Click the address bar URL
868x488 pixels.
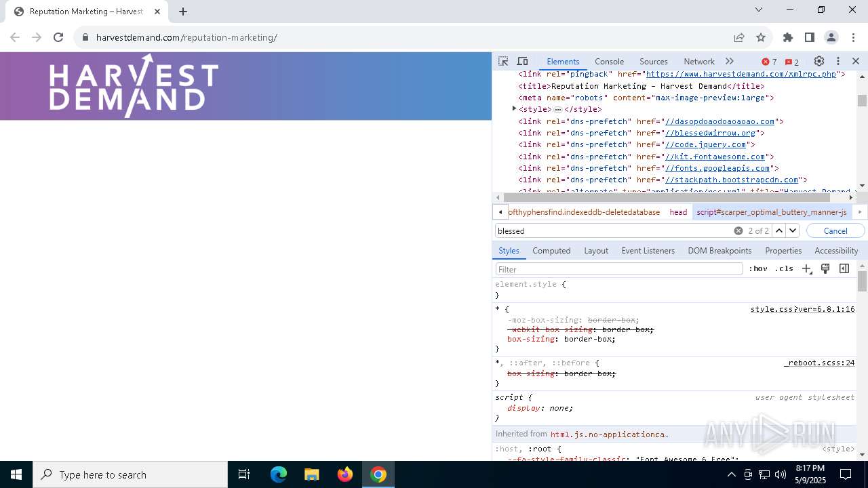coord(186,37)
